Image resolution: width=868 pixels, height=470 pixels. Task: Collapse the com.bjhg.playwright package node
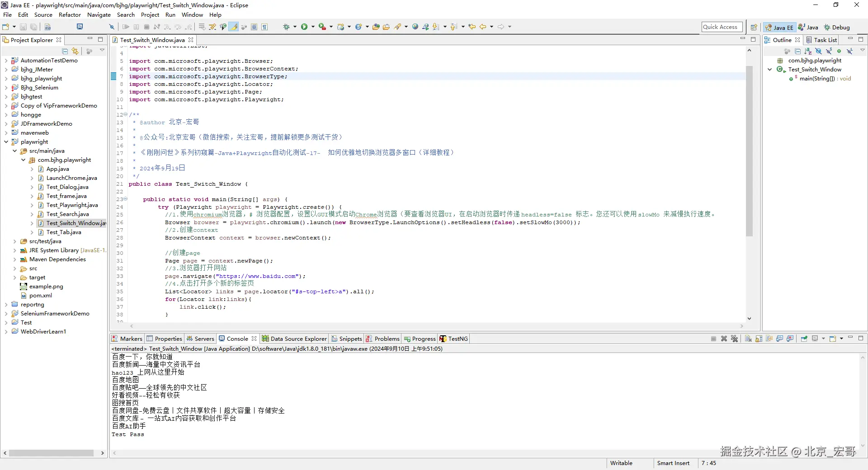[x=23, y=160]
